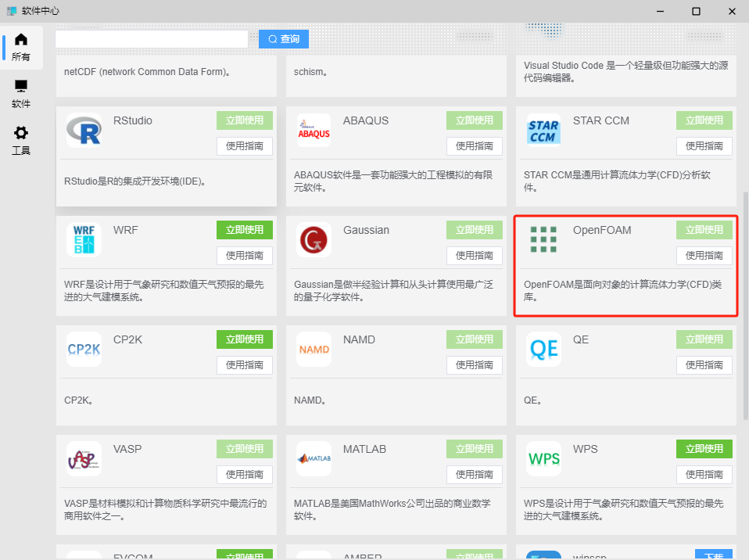Click the WRF app logo

84,239
